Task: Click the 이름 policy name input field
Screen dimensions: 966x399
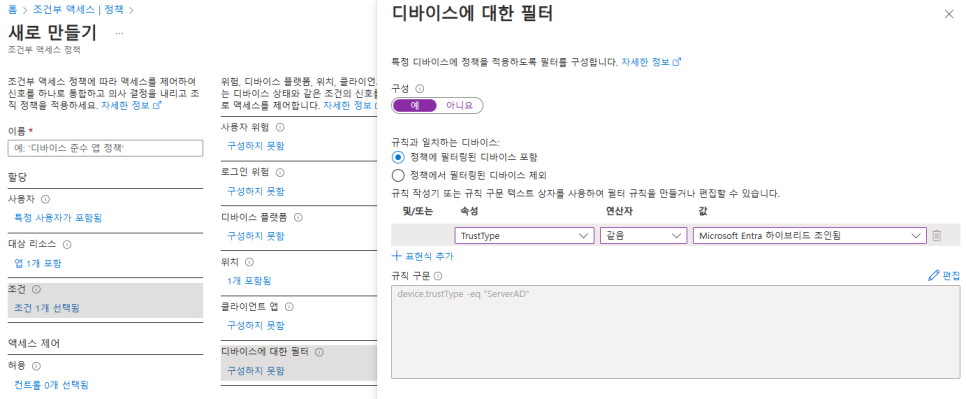Action: pos(105,148)
